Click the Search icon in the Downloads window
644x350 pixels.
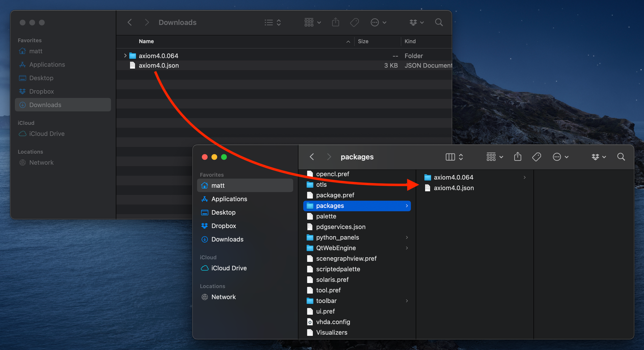pyautogui.click(x=439, y=22)
